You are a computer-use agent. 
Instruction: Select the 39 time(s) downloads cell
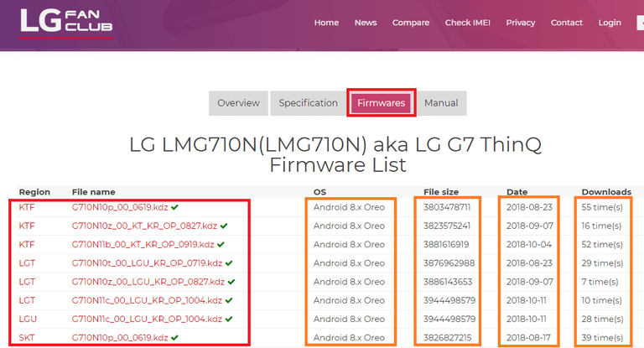602,338
